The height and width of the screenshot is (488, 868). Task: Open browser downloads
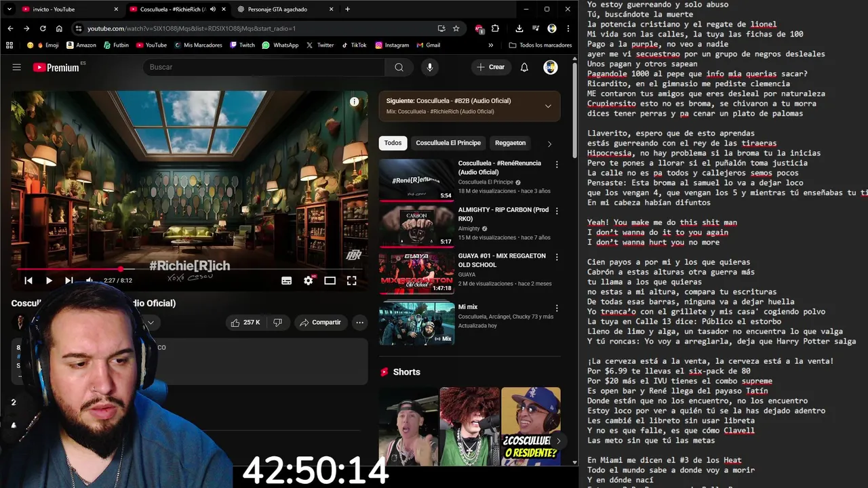coord(519,28)
